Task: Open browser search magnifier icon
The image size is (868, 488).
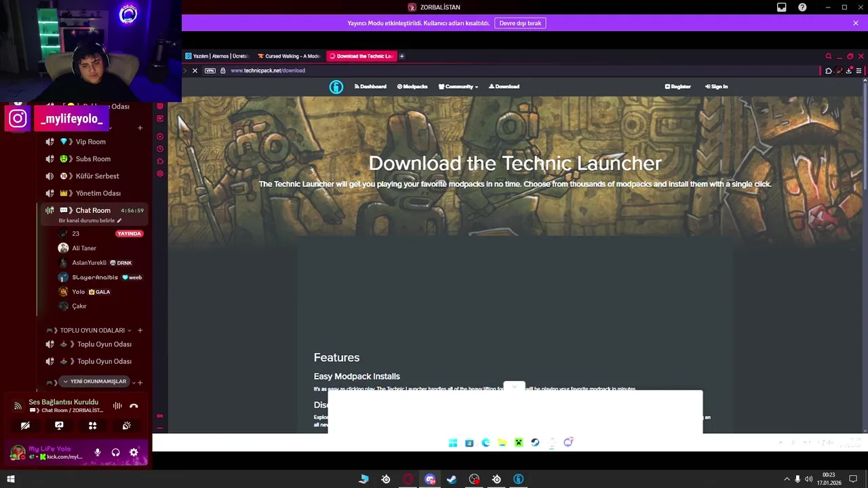Action: tap(828, 56)
